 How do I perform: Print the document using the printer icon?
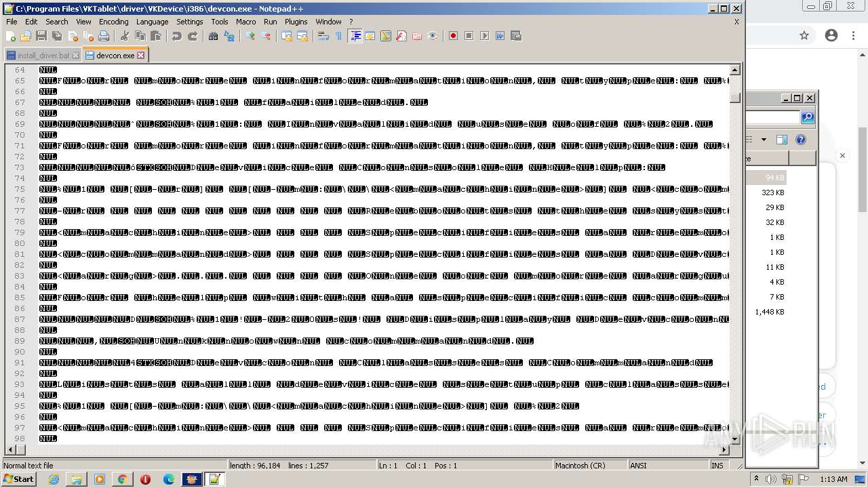point(104,36)
